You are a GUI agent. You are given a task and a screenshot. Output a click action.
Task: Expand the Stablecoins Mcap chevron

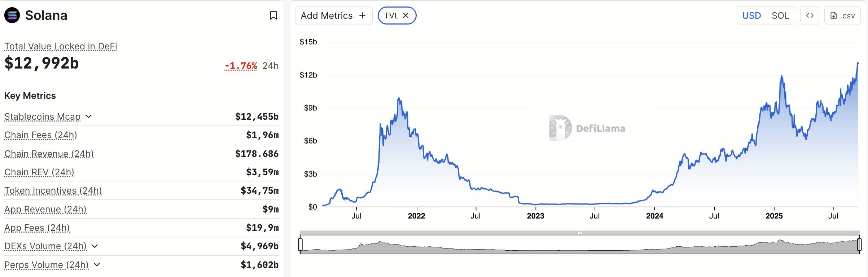(89, 116)
